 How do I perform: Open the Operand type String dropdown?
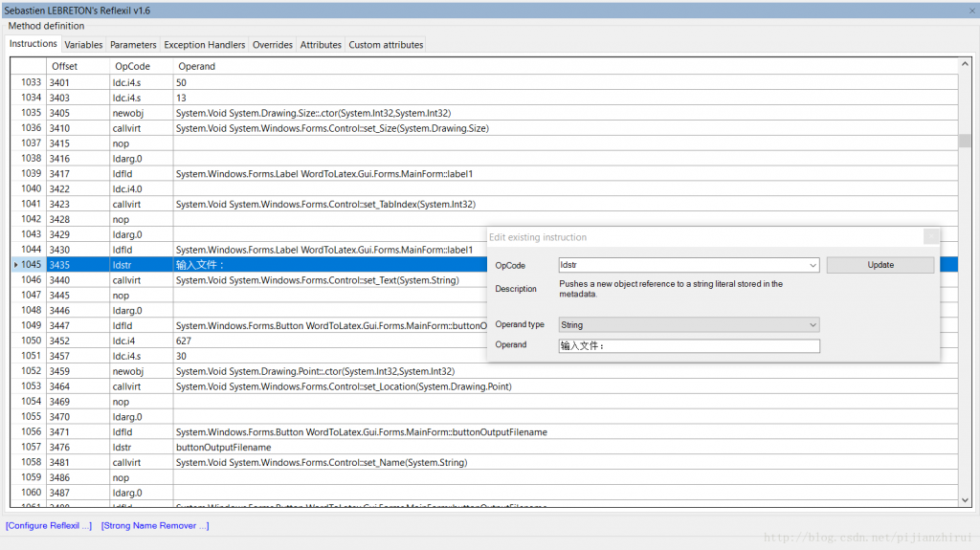click(813, 325)
